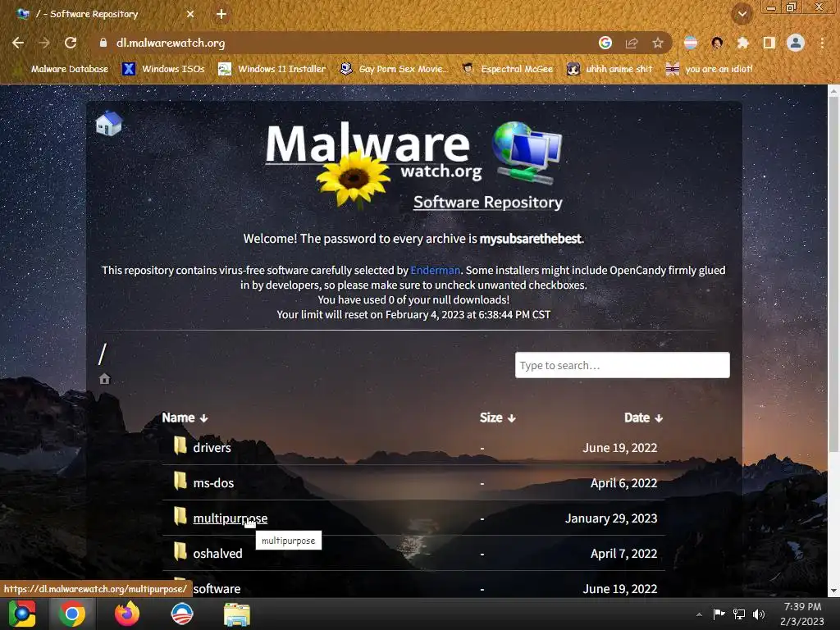The height and width of the screenshot is (630, 840).
Task: Open the Windows 11 Installer bookmark
Action: 272,69
